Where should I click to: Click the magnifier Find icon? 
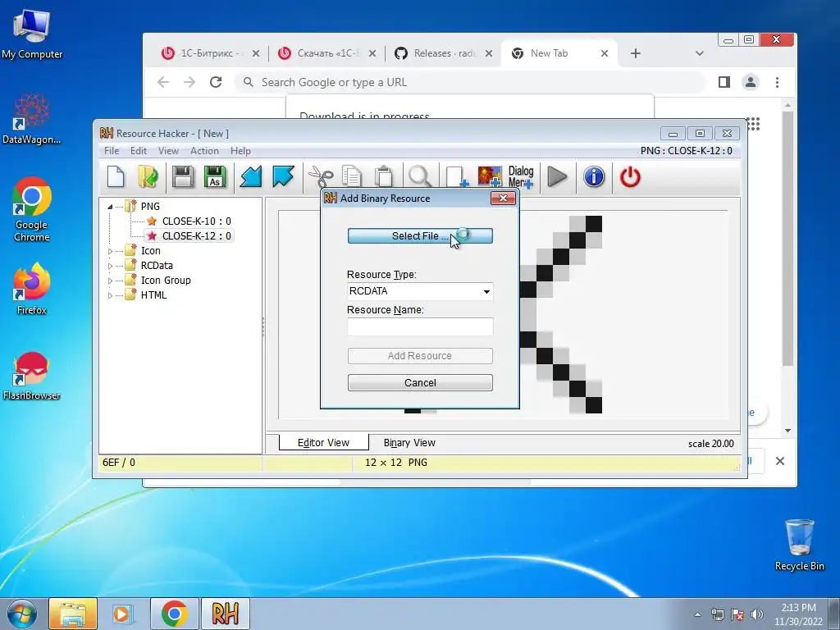(420, 177)
